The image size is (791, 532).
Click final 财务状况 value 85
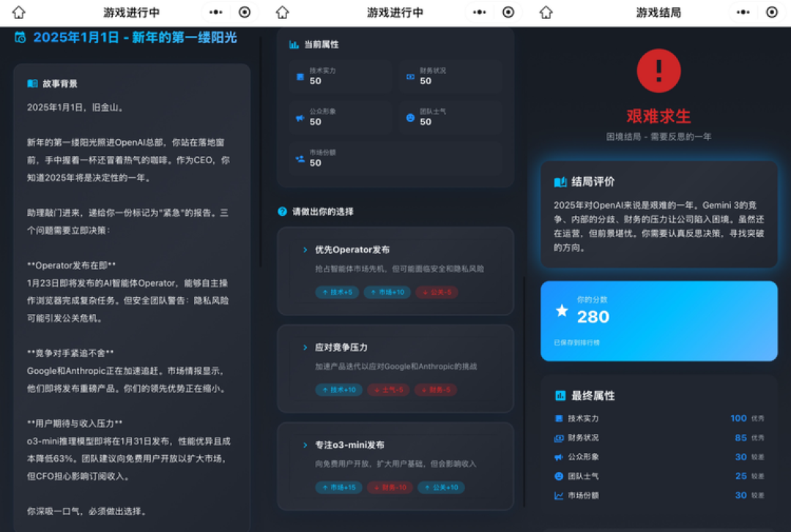740,438
